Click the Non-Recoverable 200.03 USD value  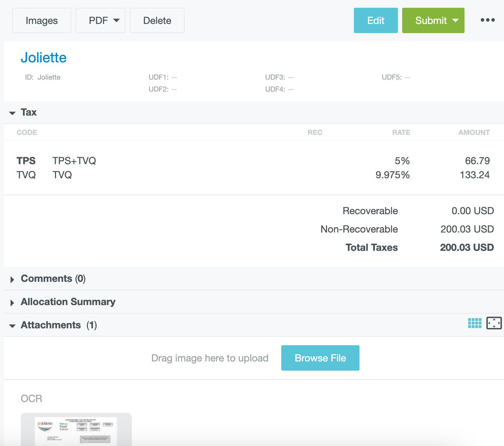click(467, 229)
